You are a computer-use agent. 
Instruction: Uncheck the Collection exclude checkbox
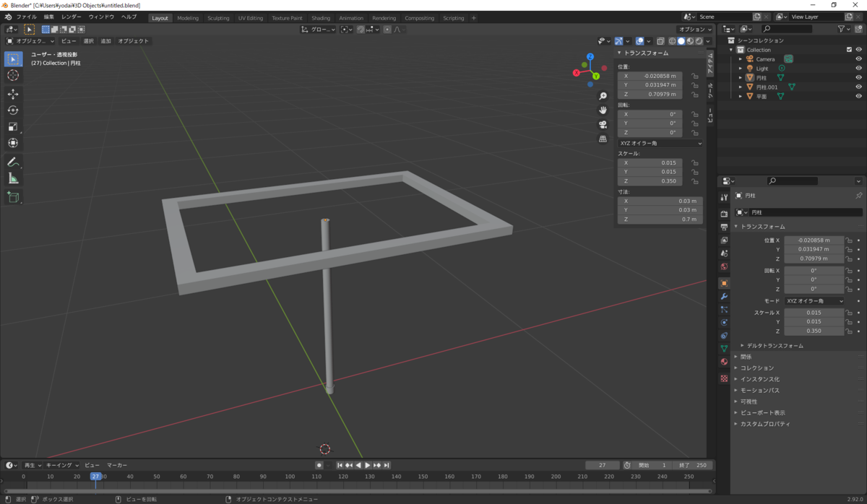coord(849,50)
